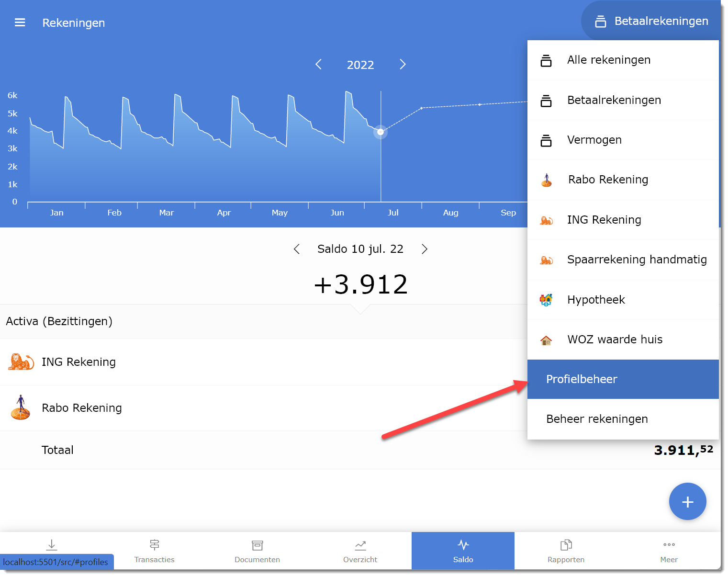Choose Spaarrekening handmatig in the dropdown
Screen dimensions: 728x577
click(623, 260)
